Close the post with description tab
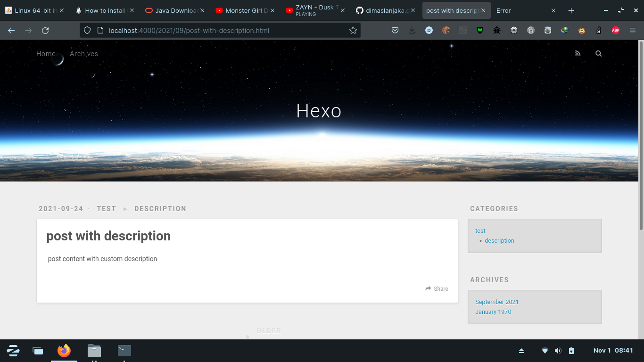Screen dimensions: 644x362 tap(483, 10)
